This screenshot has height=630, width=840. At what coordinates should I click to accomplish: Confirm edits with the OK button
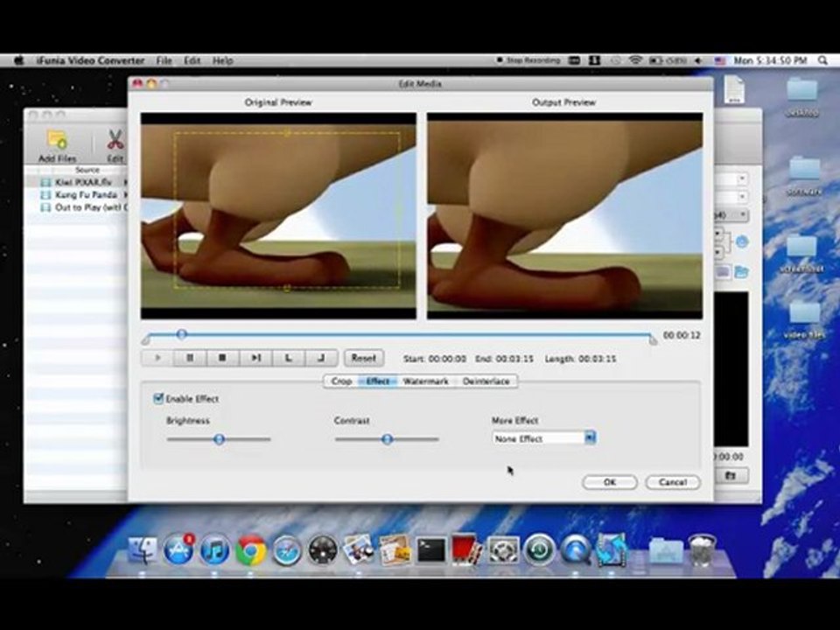click(x=610, y=482)
